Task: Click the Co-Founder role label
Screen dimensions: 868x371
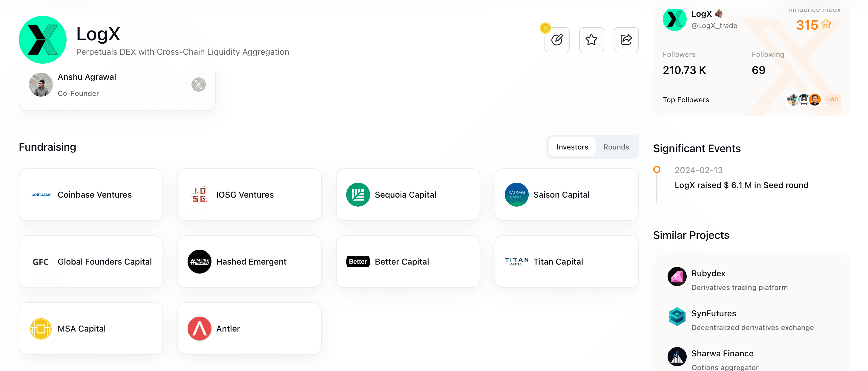Action: (78, 94)
